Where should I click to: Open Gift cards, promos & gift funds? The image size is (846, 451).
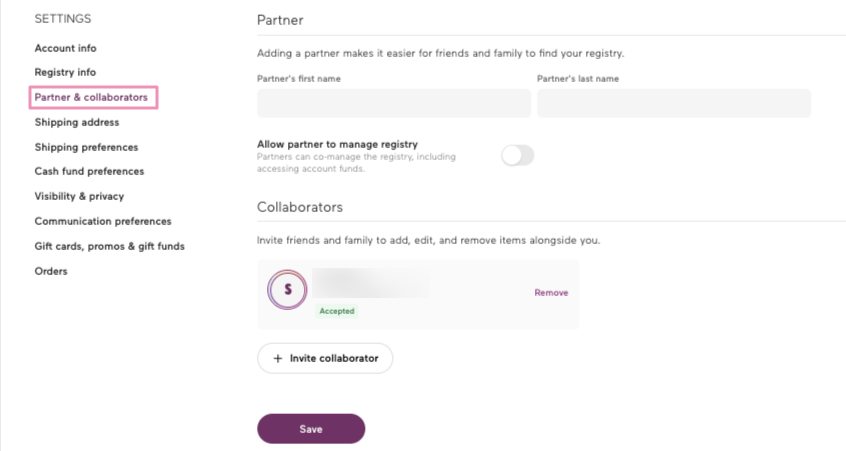point(110,246)
